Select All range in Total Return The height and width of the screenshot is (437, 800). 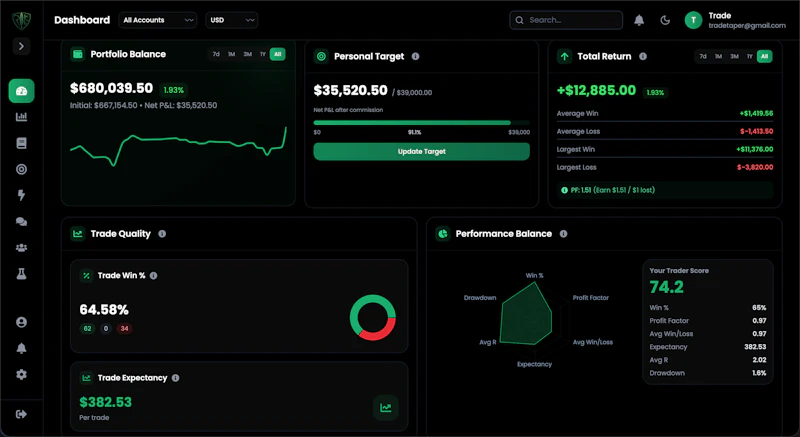point(764,57)
